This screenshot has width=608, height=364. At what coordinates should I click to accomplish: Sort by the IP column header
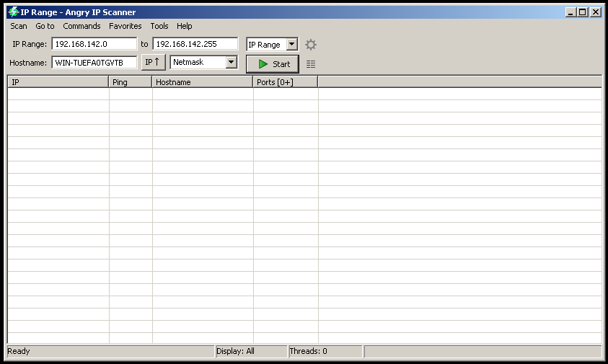click(x=58, y=82)
